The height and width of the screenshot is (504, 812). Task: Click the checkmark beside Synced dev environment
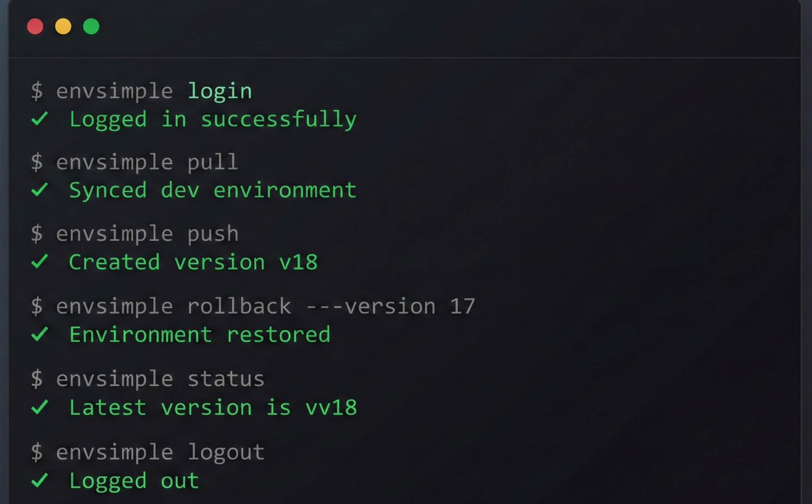[x=40, y=190]
